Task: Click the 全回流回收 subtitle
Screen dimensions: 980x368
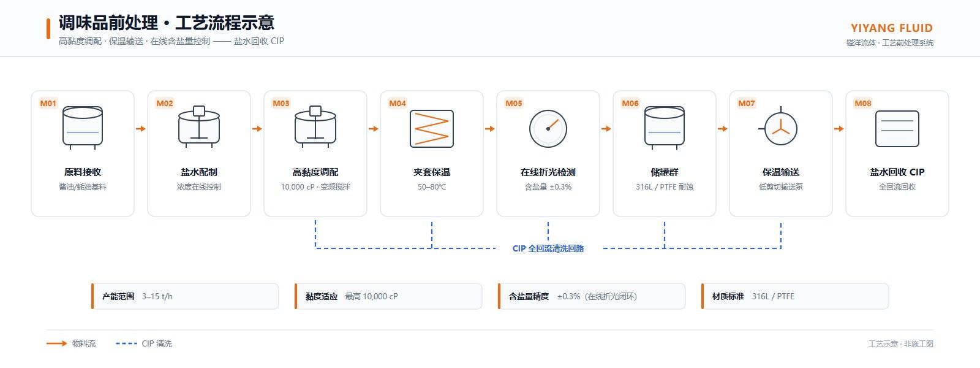Action: tap(897, 187)
